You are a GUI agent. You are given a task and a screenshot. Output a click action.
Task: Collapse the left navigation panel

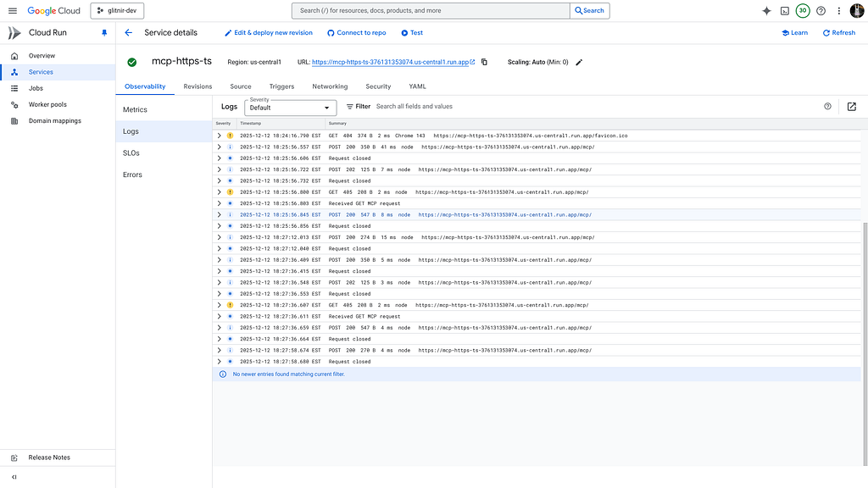pyautogui.click(x=14, y=477)
